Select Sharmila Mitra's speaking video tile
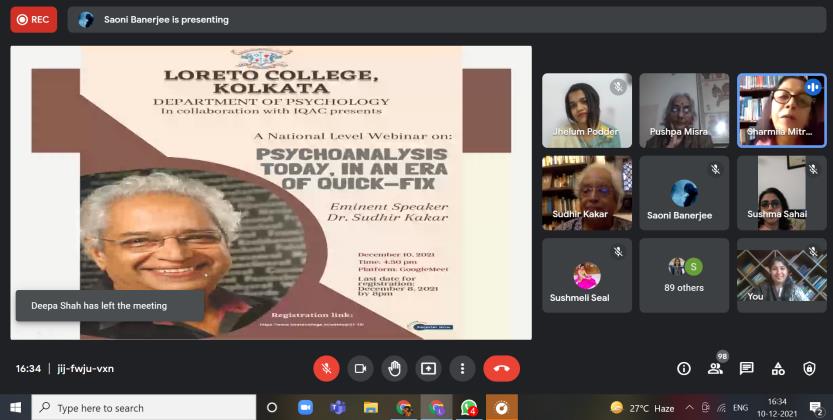 point(781,110)
